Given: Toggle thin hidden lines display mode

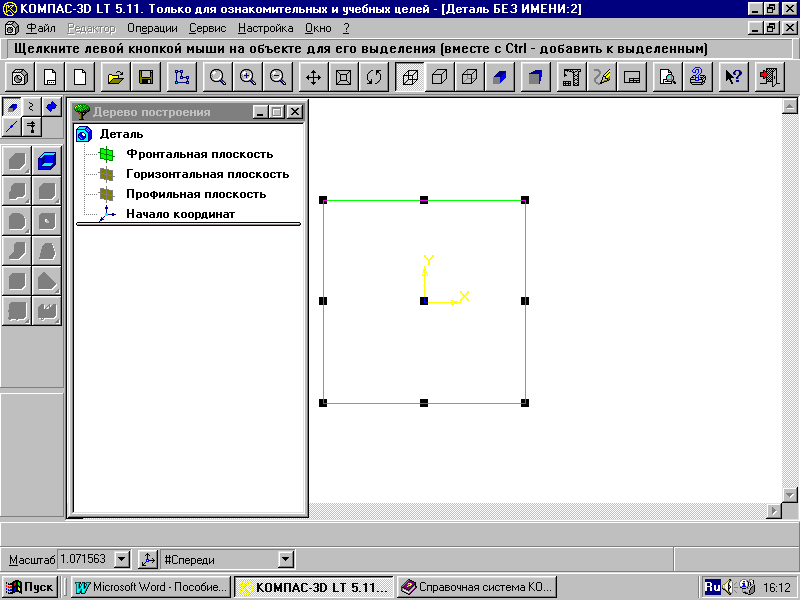Looking at the screenshot, I should (x=469, y=77).
